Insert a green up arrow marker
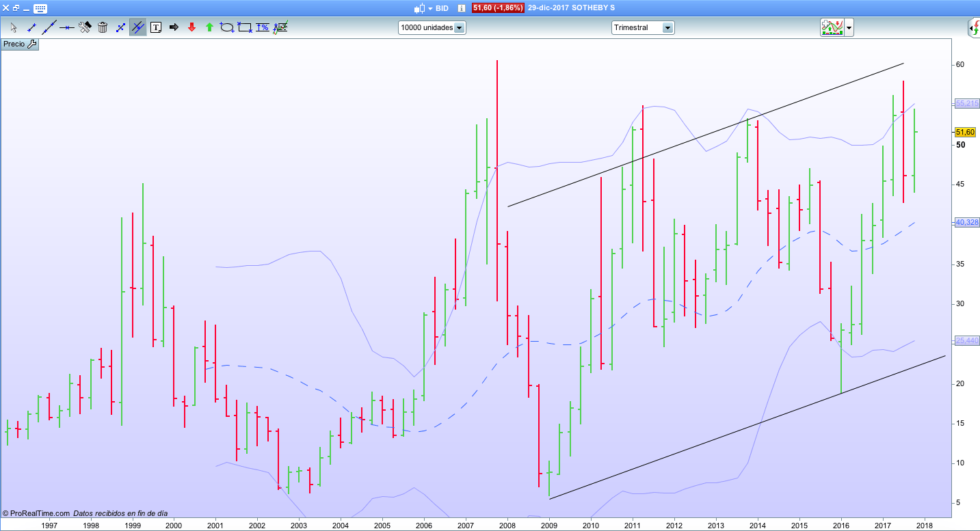This screenshot has height=531, width=980. (x=209, y=27)
